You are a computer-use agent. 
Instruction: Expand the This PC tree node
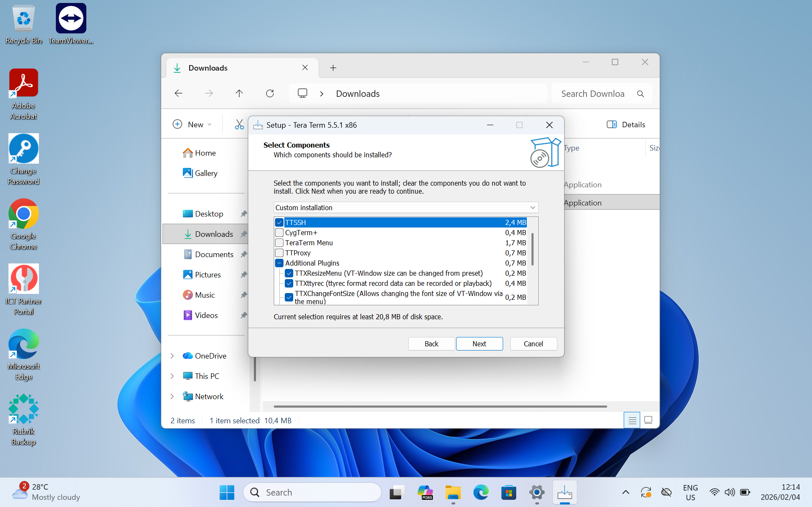point(172,376)
